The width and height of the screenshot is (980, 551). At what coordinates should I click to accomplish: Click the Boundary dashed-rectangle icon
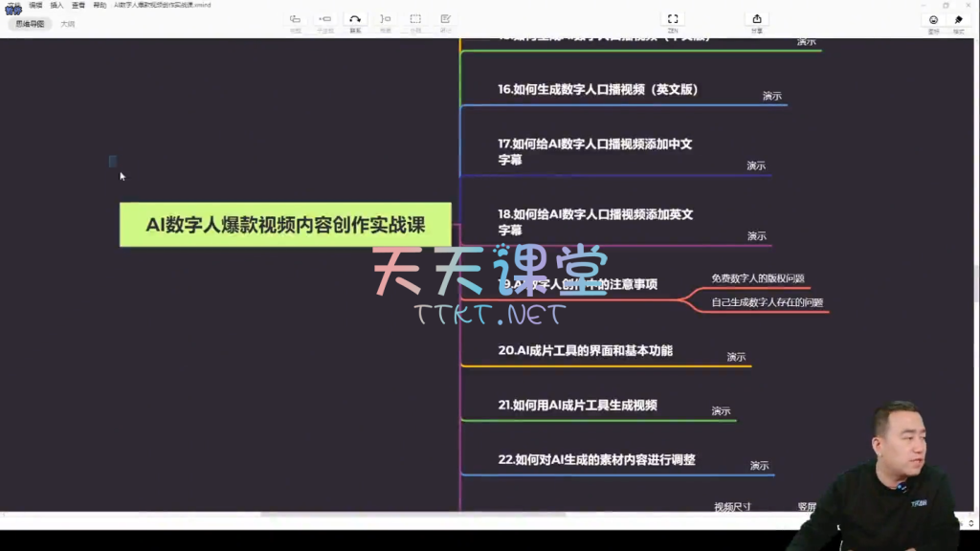(x=415, y=20)
